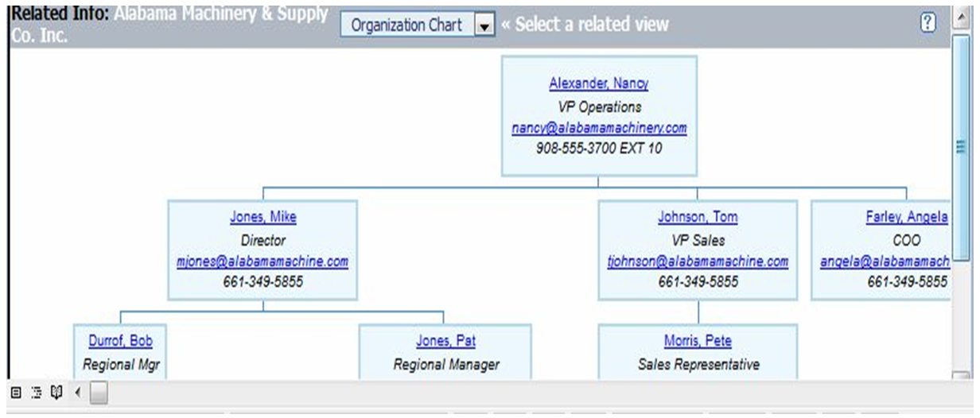Image resolution: width=980 pixels, height=418 pixels.
Task: Click Angela Farley's email link
Action: [885, 261]
